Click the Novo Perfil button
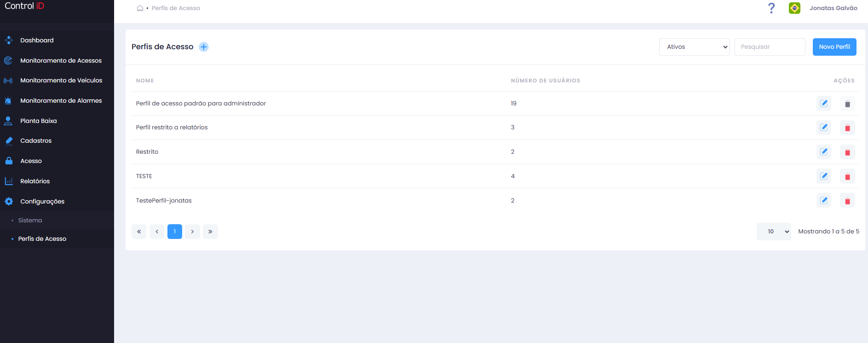The image size is (868, 343). coord(834,47)
